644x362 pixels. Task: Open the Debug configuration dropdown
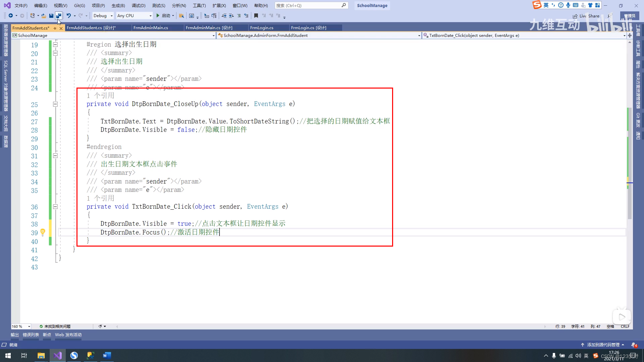[x=103, y=16]
